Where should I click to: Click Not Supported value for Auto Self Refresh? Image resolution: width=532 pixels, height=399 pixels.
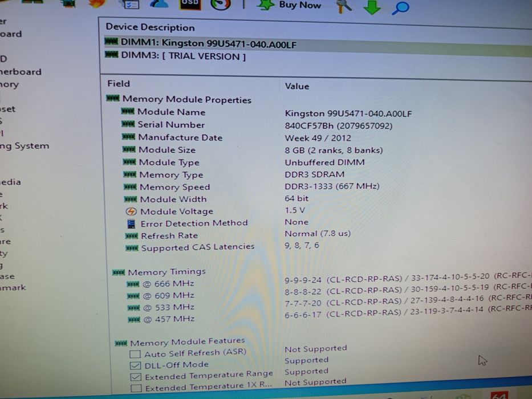tap(315, 349)
